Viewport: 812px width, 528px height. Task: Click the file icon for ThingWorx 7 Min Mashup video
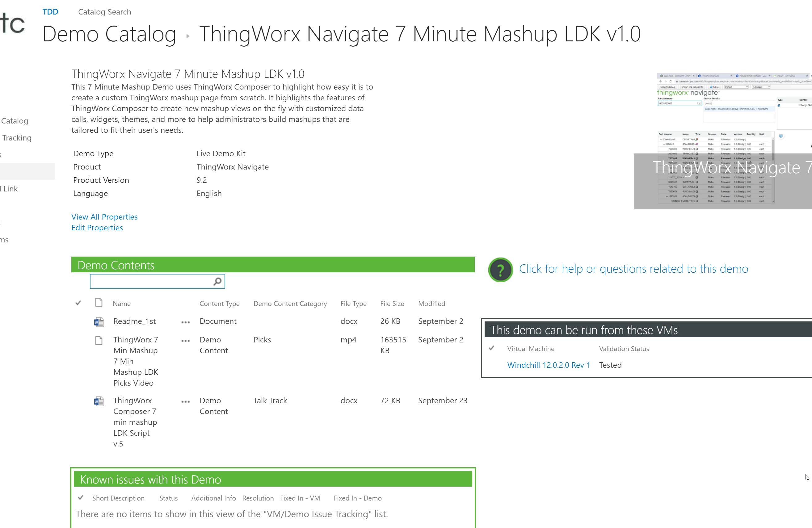click(x=99, y=340)
